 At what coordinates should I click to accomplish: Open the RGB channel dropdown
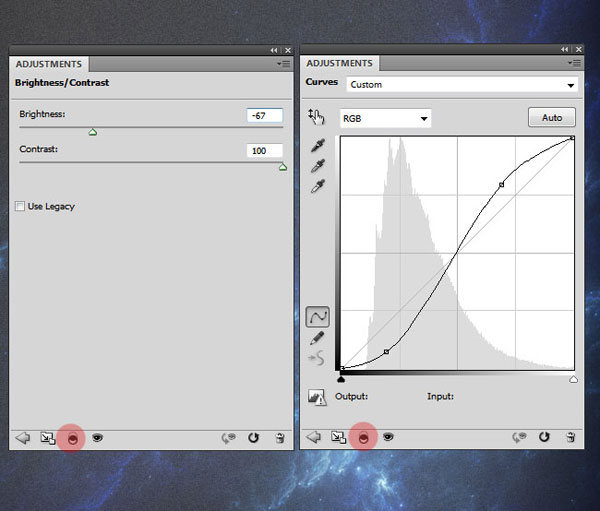(x=385, y=118)
